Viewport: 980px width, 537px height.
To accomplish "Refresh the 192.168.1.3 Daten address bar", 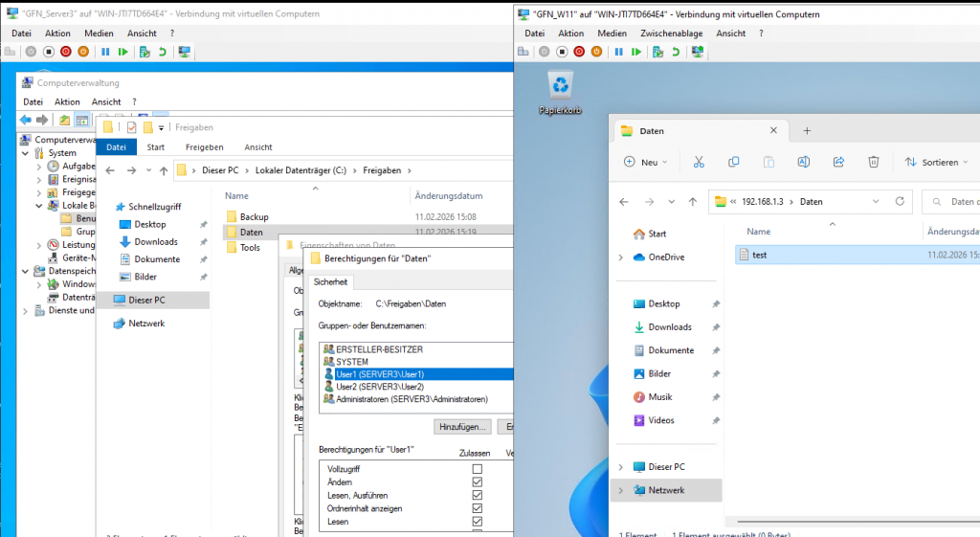I will click(x=899, y=202).
